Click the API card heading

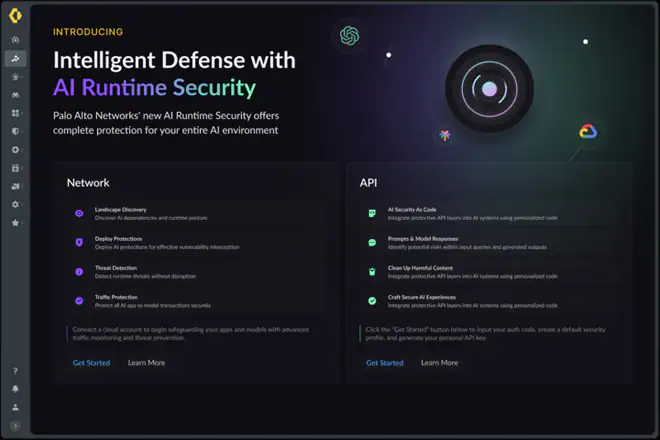[368, 183]
